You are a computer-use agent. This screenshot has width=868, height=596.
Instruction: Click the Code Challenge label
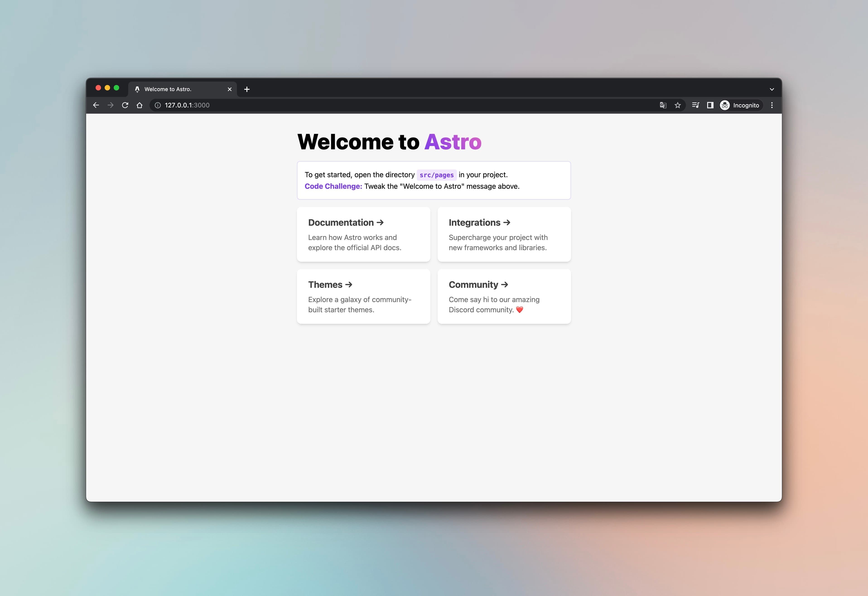pos(333,186)
